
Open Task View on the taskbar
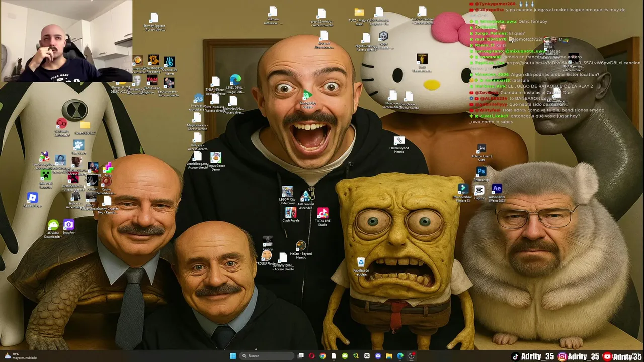click(301, 356)
